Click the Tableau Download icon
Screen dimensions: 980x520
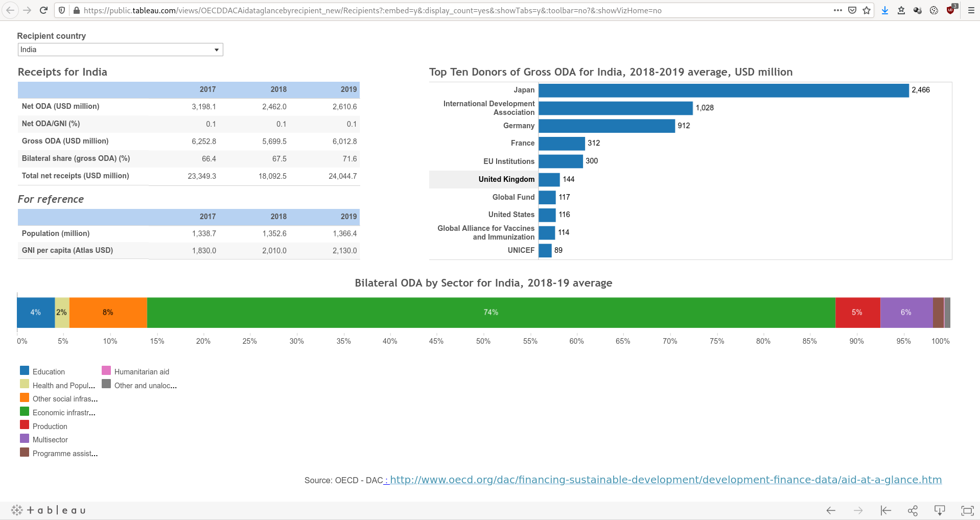tap(940, 510)
